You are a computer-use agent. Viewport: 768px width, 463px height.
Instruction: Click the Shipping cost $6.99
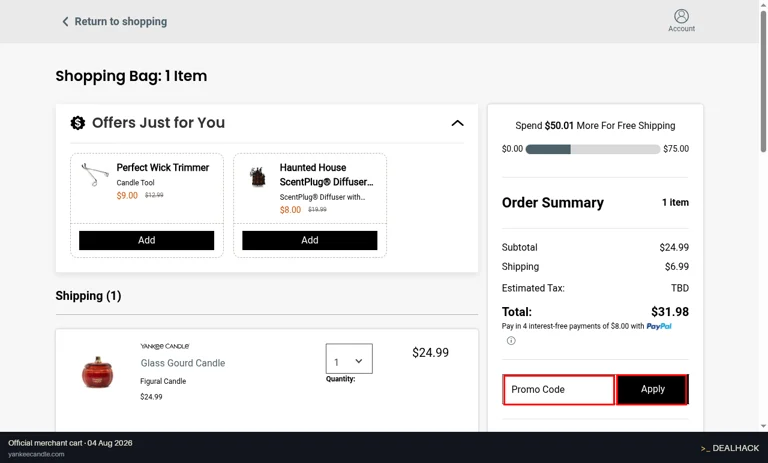tap(676, 267)
